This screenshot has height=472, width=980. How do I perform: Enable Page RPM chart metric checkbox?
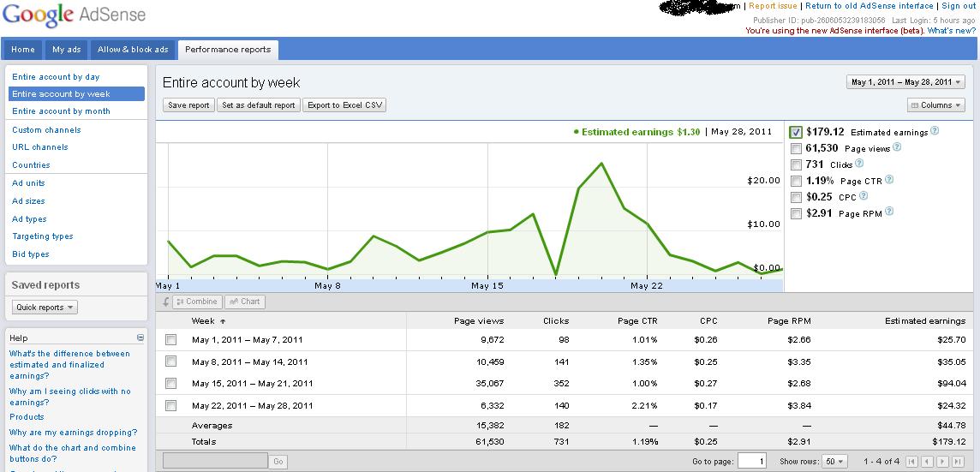click(796, 214)
